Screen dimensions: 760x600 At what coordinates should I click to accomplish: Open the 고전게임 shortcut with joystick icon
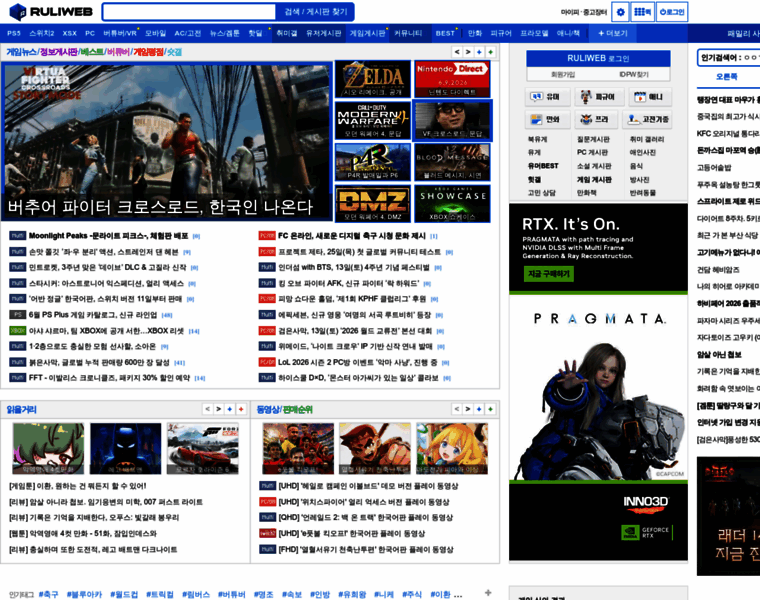[647, 119]
